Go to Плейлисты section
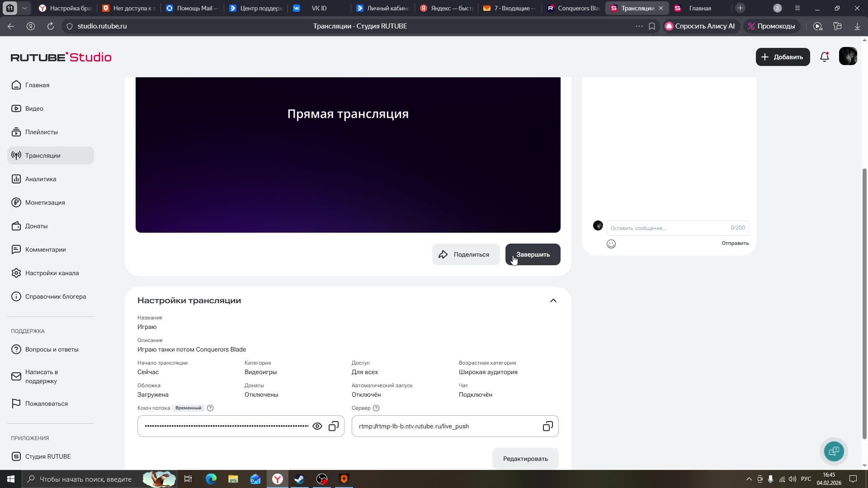This screenshot has height=488, width=868. click(51, 132)
